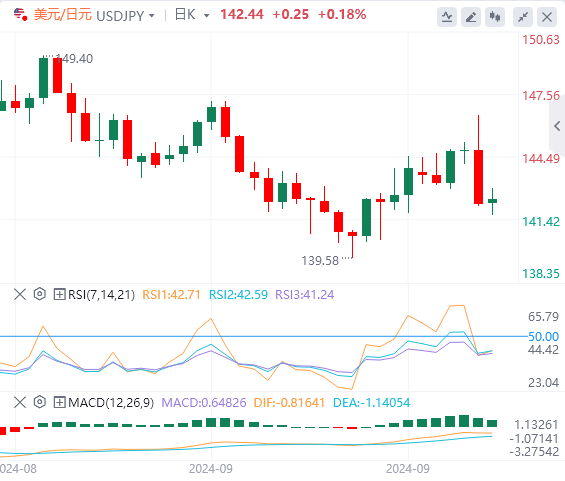Image resolution: width=565 pixels, height=481 pixels.
Task: Click the 147.56 price axis label
Action: coord(541,96)
